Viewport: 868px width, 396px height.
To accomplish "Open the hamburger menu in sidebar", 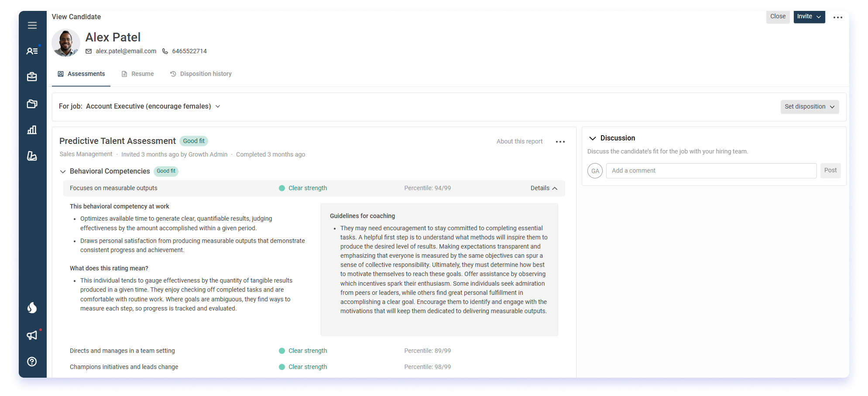I will coord(32,25).
